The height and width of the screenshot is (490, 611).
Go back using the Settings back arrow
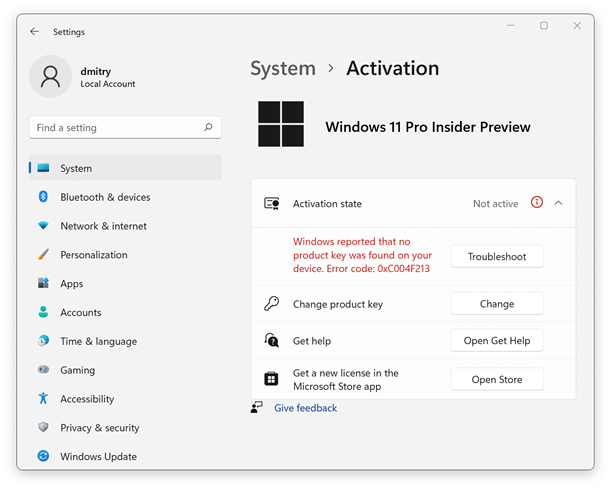[35, 32]
